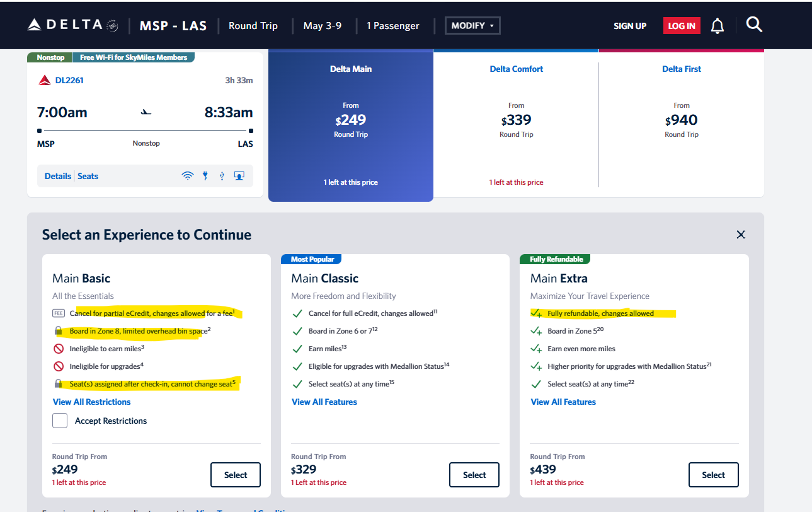Click the Wi-Fi amenity icon
Viewport: 812px width, 512px height.
coord(188,176)
